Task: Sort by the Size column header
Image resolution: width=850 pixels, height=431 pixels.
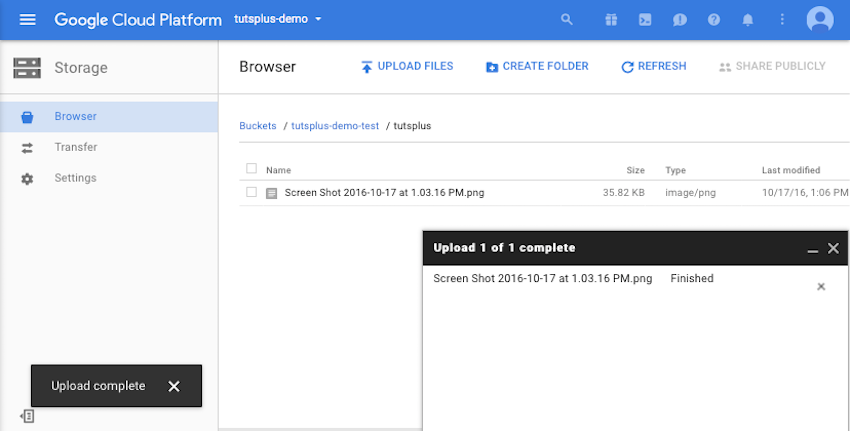Action: pyautogui.click(x=635, y=170)
